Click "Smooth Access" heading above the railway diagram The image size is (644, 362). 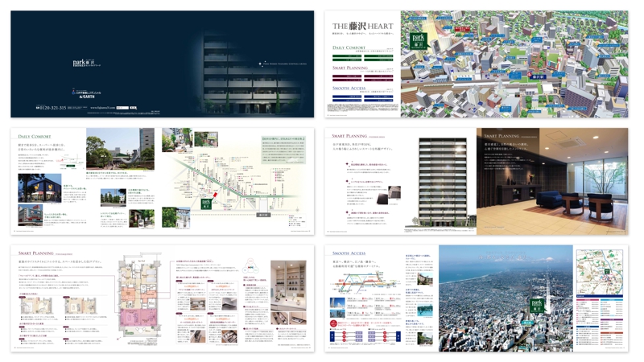(x=349, y=253)
